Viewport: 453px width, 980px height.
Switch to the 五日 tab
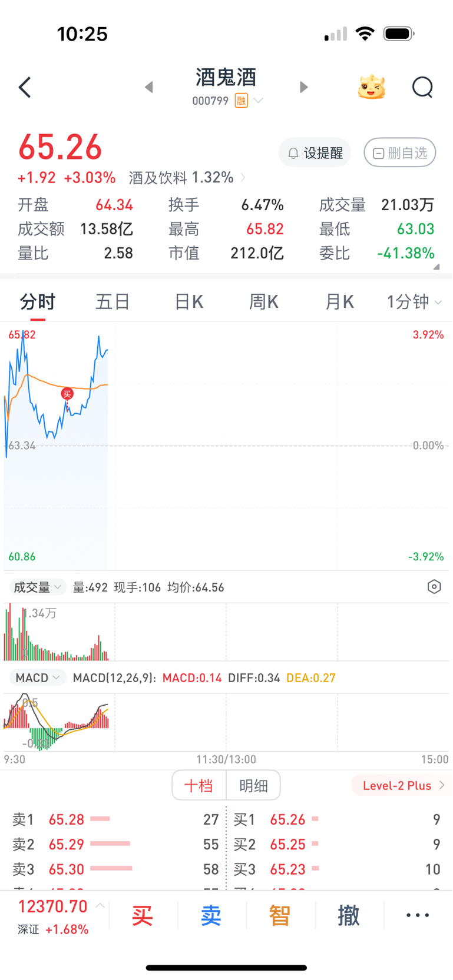(113, 302)
